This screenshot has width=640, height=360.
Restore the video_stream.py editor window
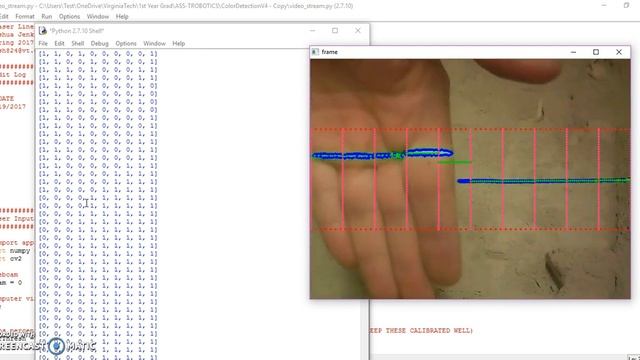(x=627, y=5)
